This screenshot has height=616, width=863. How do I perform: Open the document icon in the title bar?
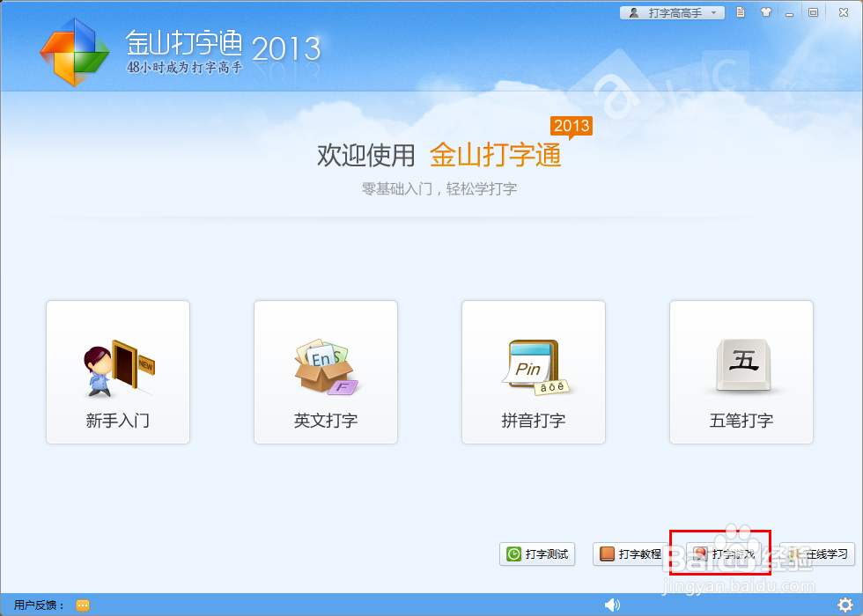741,12
